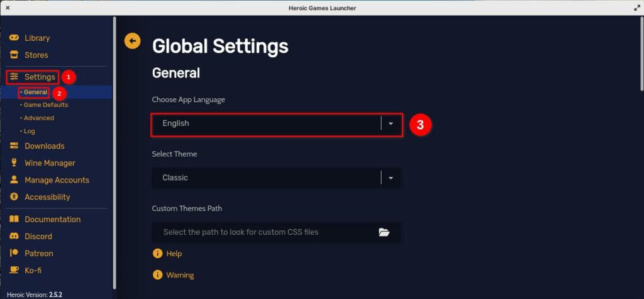The height and width of the screenshot is (299, 644).
Task: Go back using the yellow arrow button
Action: [133, 41]
